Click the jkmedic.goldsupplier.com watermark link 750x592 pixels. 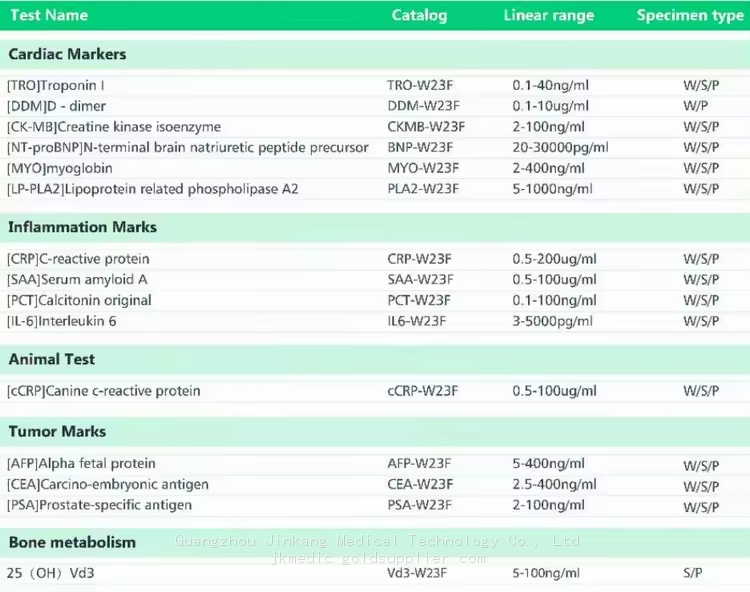tap(378, 558)
